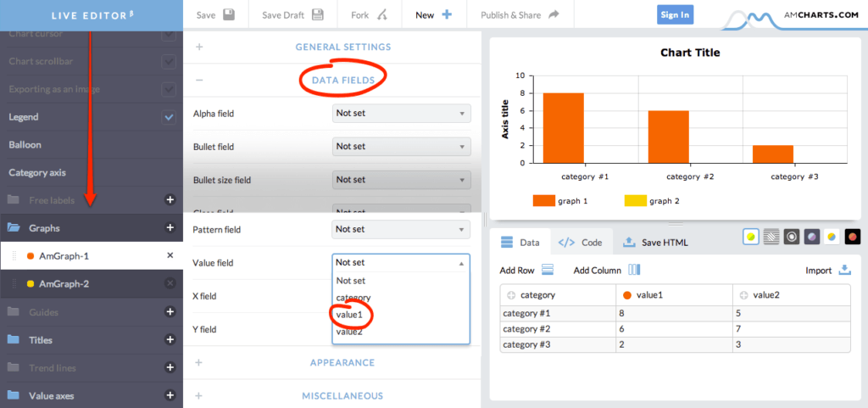Click the Save Draft disk icon
Viewport: 868px width, 408px height.
(x=318, y=15)
